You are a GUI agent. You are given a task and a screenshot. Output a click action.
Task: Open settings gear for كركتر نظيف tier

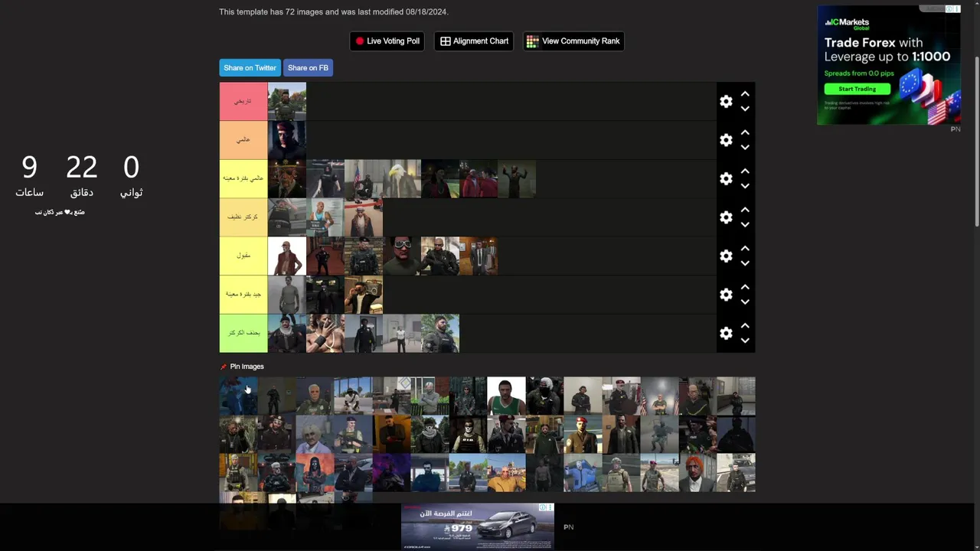[x=726, y=217]
